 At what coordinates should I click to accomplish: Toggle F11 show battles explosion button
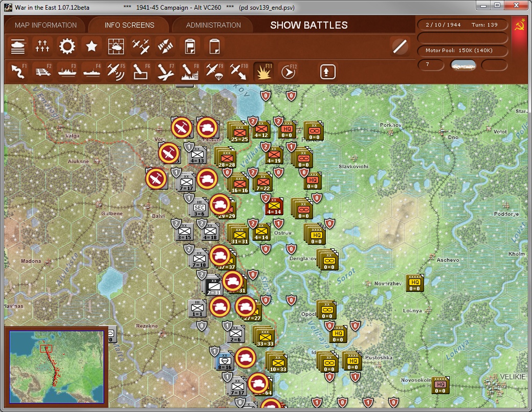click(x=263, y=72)
